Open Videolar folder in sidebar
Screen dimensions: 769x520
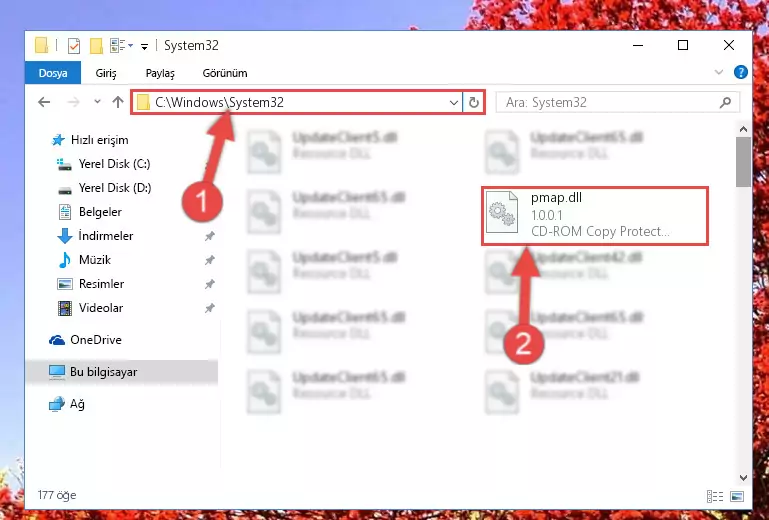tap(90, 308)
